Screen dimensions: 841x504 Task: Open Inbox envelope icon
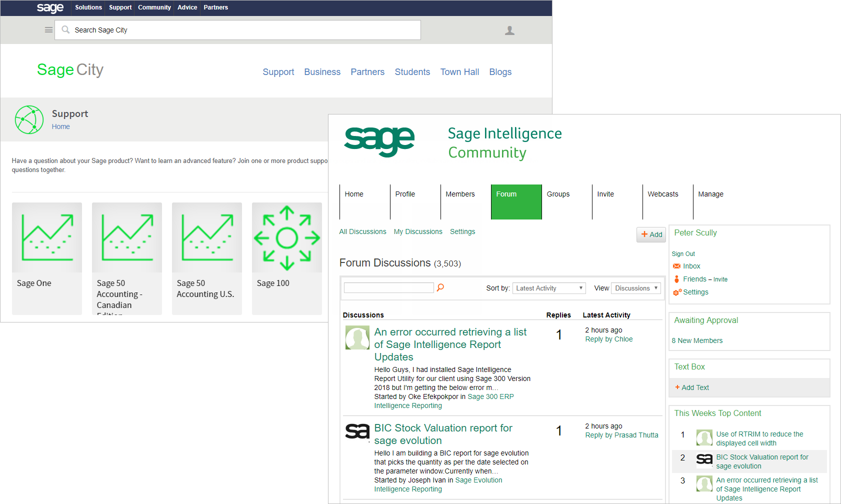click(676, 266)
